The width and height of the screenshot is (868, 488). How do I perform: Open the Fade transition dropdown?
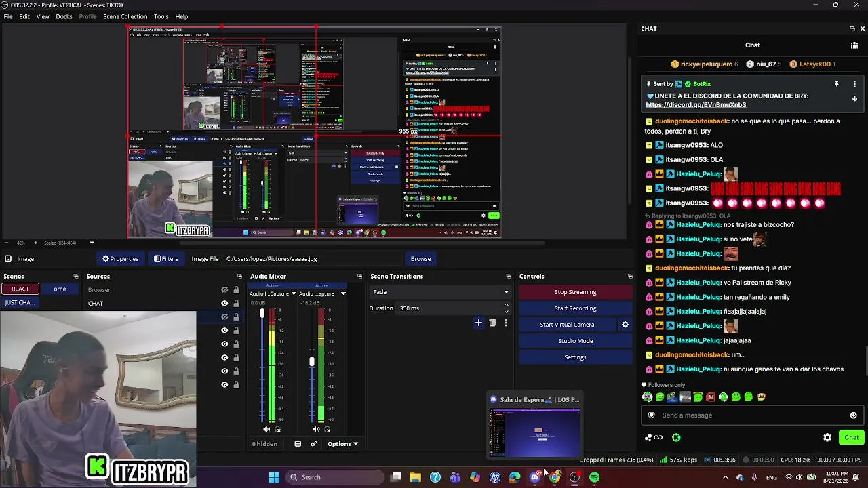[x=440, y=292]
